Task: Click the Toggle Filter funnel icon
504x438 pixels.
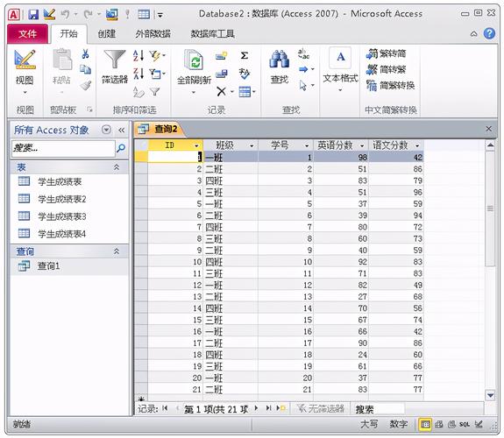Action: coord(155,92)
